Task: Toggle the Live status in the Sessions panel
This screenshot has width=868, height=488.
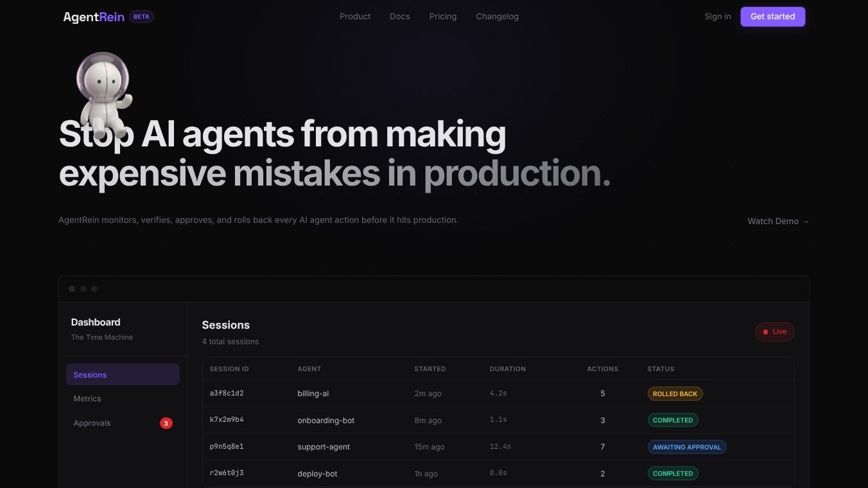Action: (774, 331)
